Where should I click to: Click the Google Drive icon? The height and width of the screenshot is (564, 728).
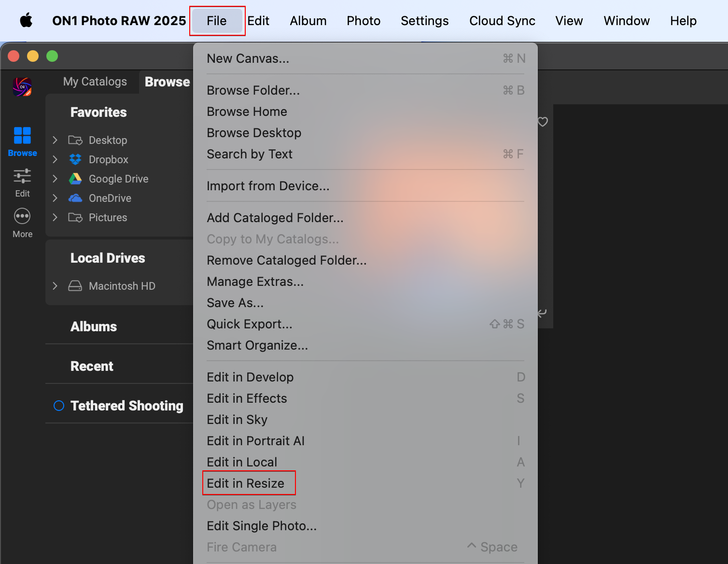point(75,179)
